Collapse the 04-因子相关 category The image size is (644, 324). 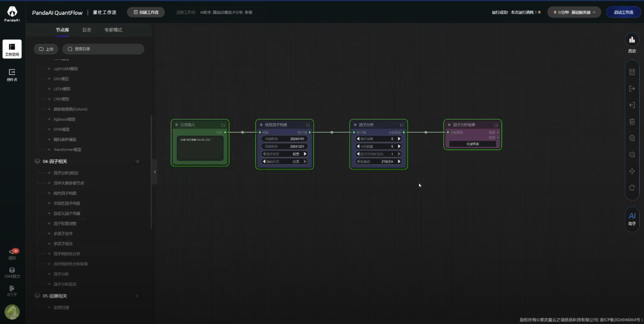click(37, 161)
